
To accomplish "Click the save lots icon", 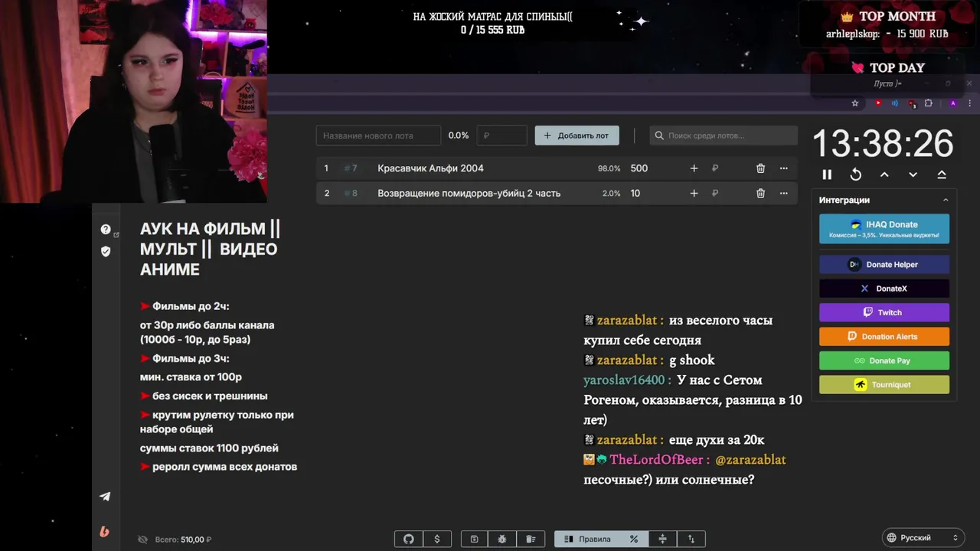I will click(474, 539).
